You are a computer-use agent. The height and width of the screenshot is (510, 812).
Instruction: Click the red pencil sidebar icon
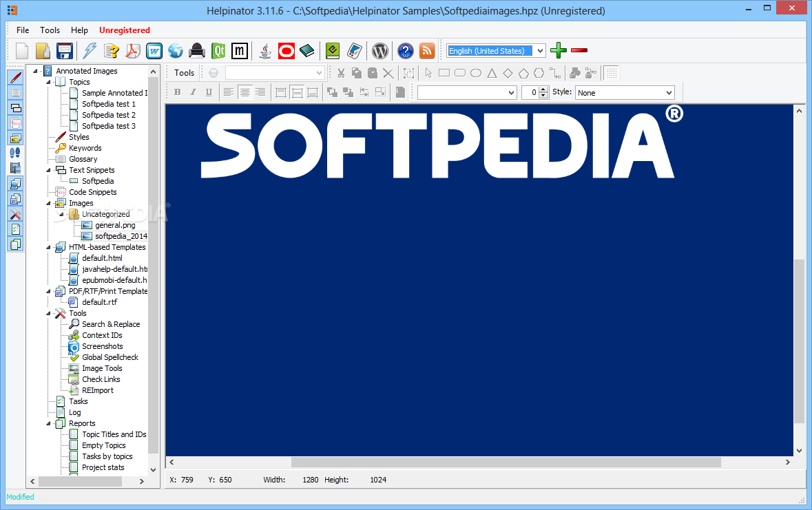click(16, 78)
